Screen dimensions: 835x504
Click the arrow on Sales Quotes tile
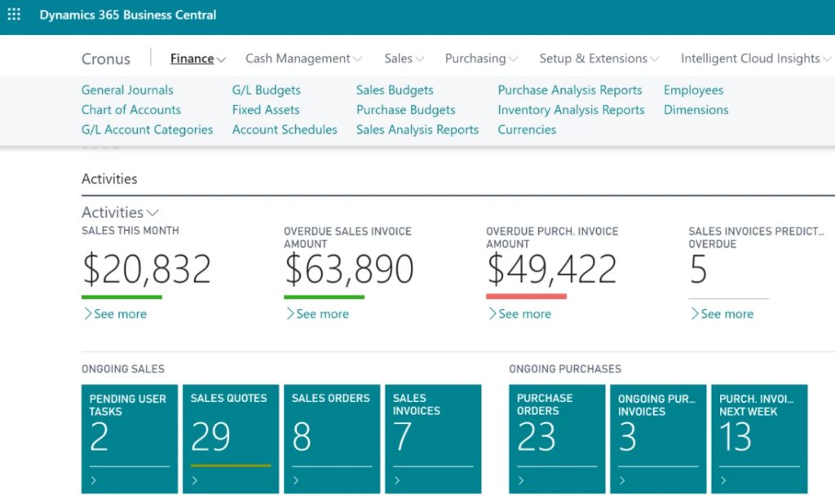[x=195, y=480]
